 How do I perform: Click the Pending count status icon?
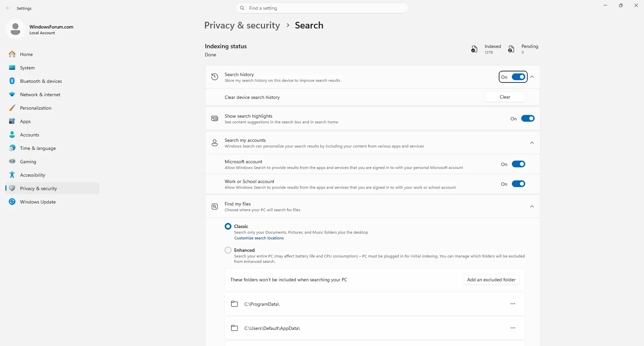[511, 49]
